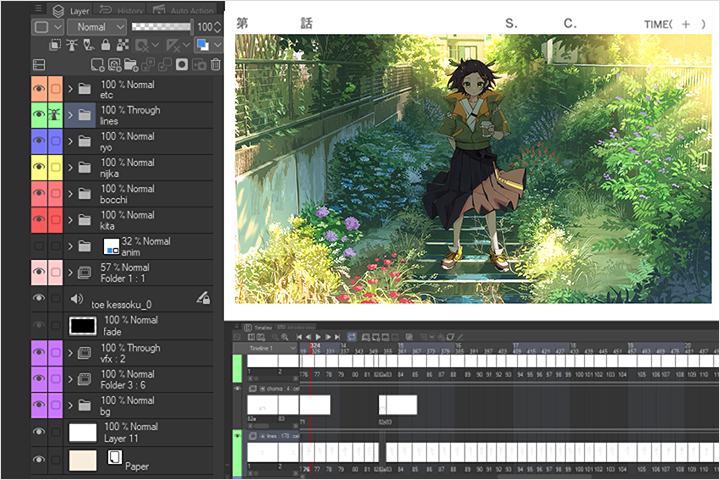Viewport: 720px width, 480px height.
Task: Switch to the Layer tab
Action: tap(71, 10)
